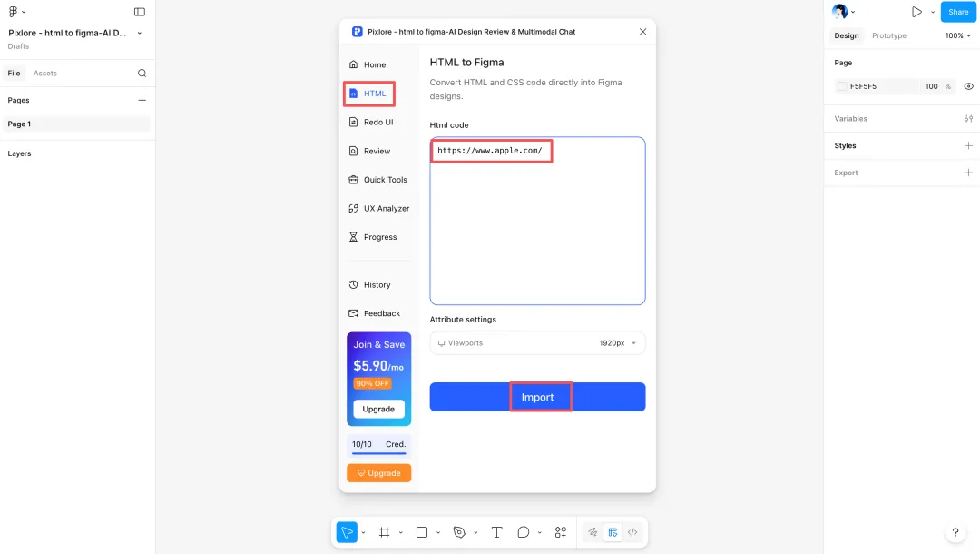This screenshot has width=980, height=554.
Task: Click the 10/10 credits progress bar
Action: 378,452
